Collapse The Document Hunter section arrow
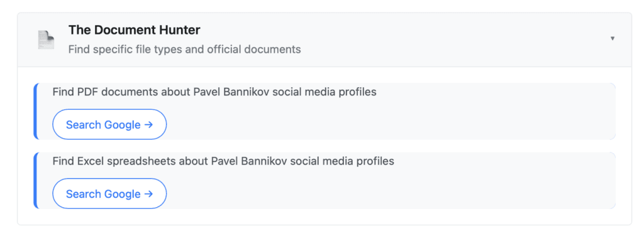 pos(613,38)
